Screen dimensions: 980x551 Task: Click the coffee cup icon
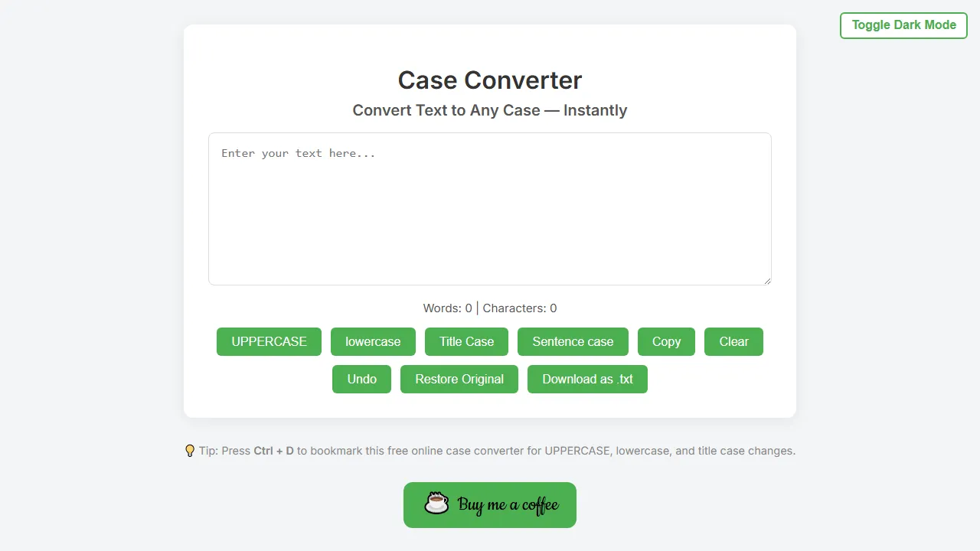point(436,504)
